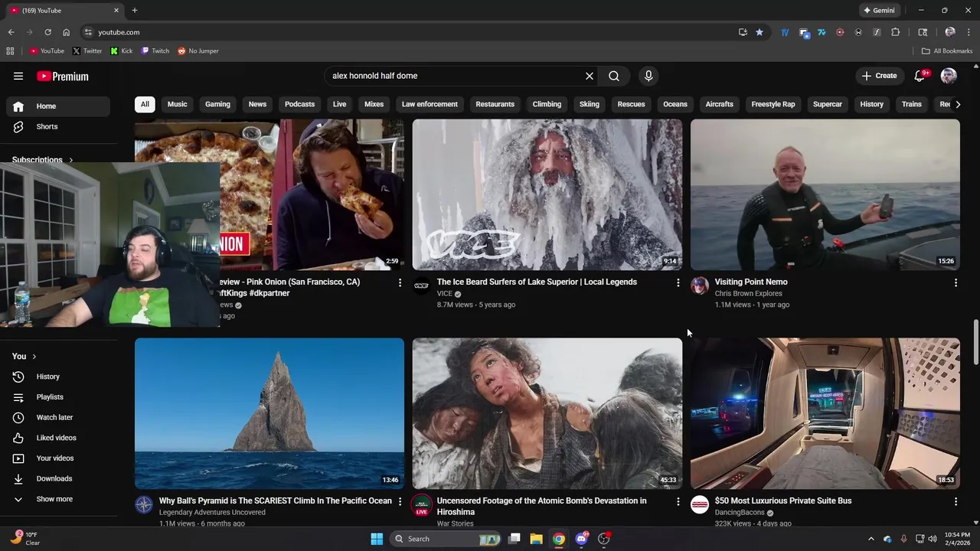Open the YouTube account avatar menu

[x=949, y=76]
